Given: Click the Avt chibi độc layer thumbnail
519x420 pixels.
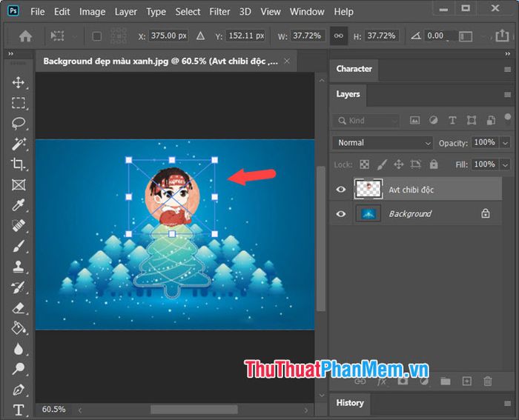Looking at the screenshot, I should [x=368, y=189].
